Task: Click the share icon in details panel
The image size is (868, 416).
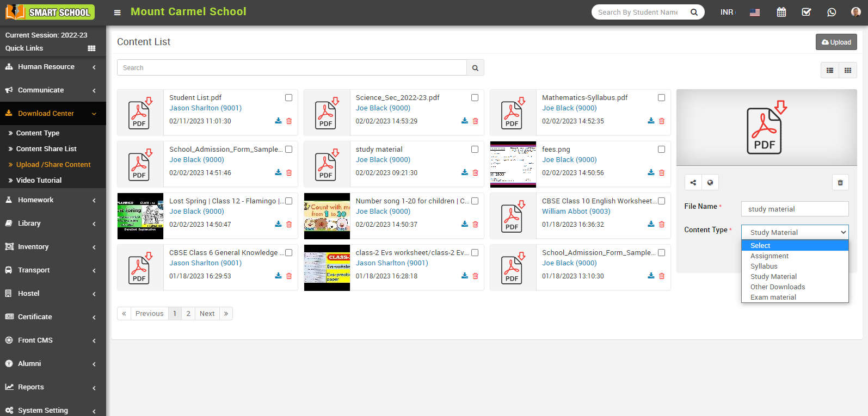Action: pyautogui.click(x=693, y=183)
